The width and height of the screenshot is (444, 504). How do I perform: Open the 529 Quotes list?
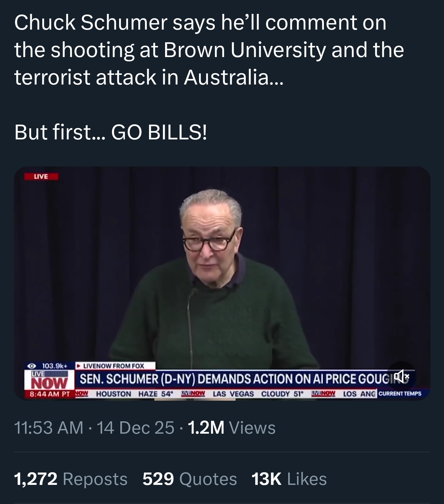(x=189, y=479)
